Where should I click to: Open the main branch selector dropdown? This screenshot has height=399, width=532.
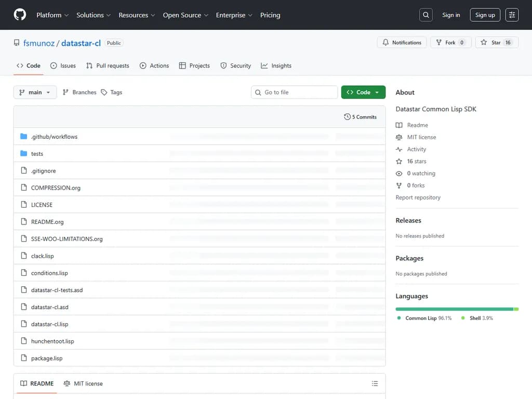point(34,92)
